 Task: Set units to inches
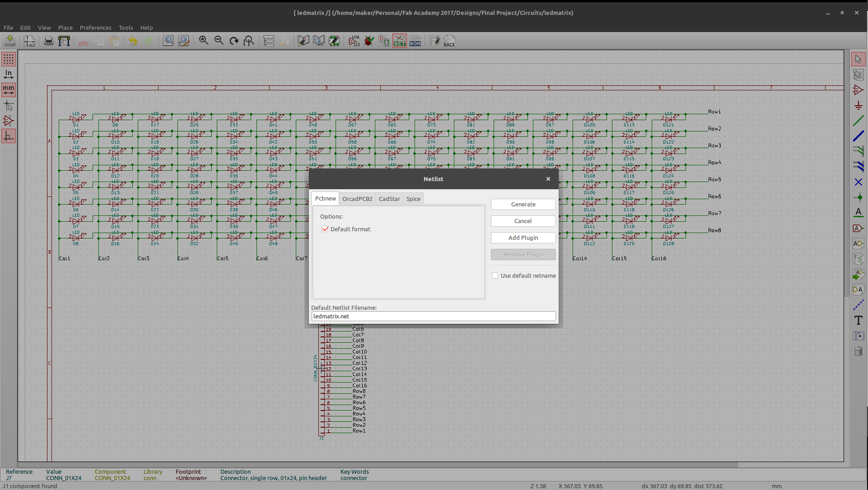pyautogui.click(x=9, y=75)
